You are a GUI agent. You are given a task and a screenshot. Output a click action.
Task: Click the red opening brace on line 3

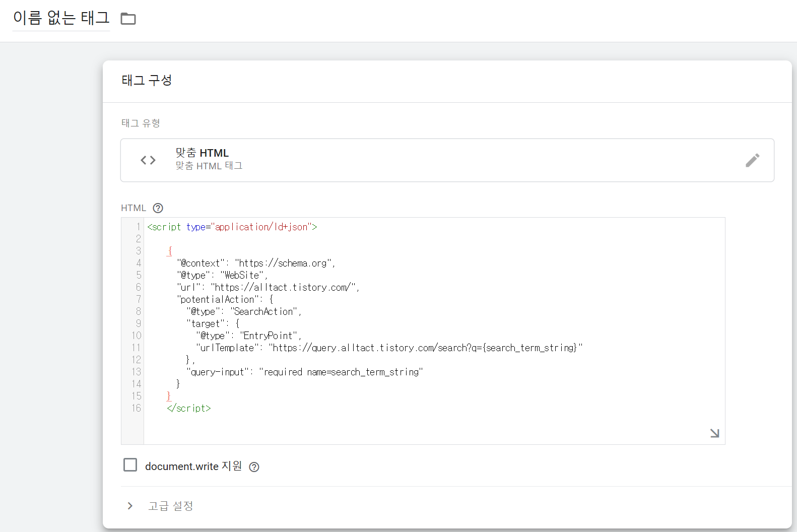[x=170, y=251]
